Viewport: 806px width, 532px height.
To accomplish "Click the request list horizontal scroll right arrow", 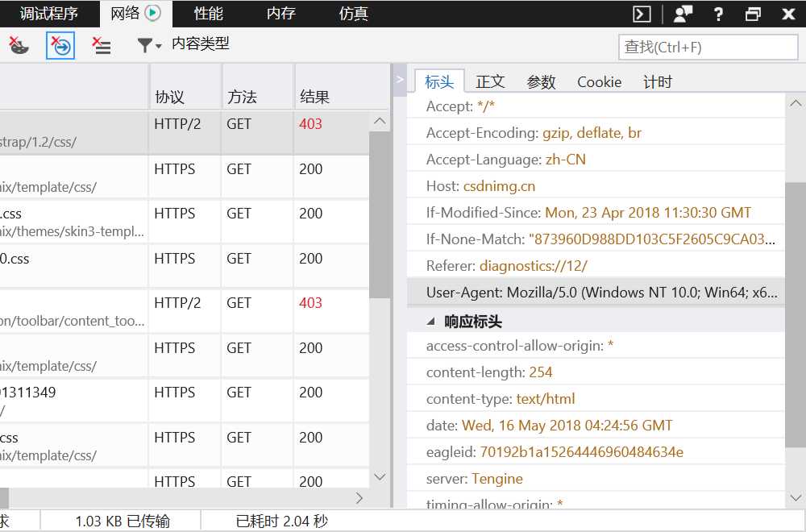I will 359,497.
